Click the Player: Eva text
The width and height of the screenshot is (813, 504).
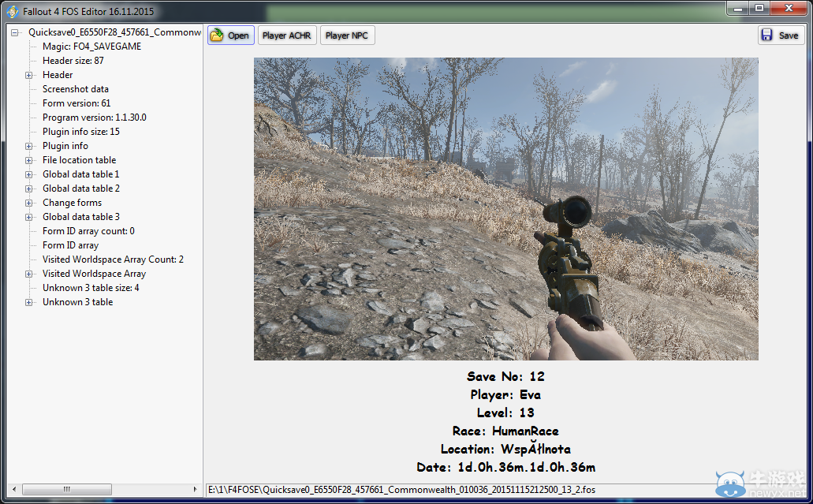(505, 394)
